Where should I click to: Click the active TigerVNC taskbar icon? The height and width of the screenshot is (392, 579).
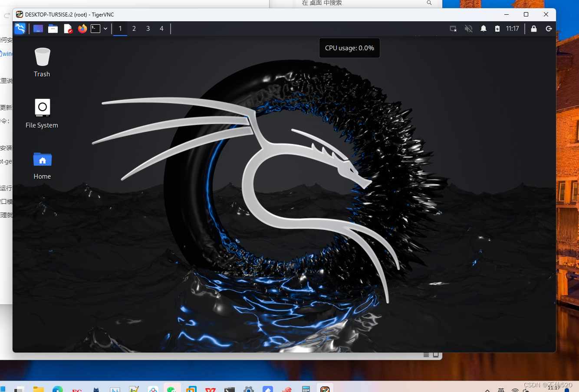click(x=325, y=389)
